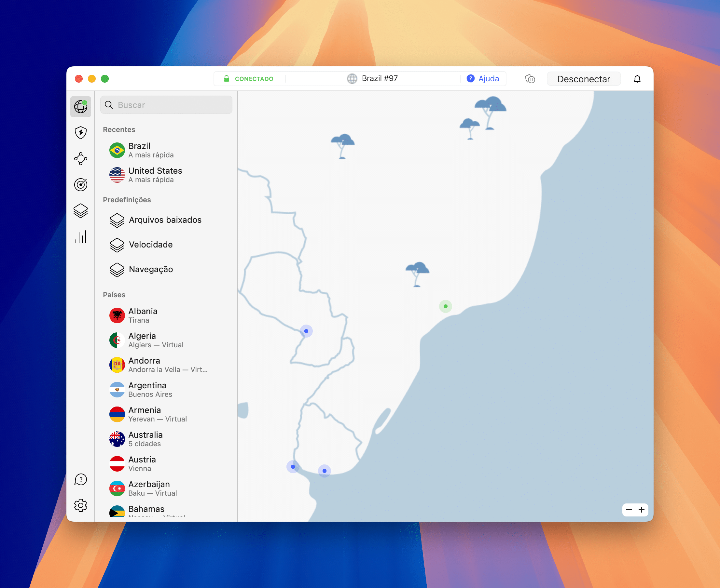
Task: Connect to Azerbaijan Baku Virtual
Action: pyautogui.click(x=166, y=489)
